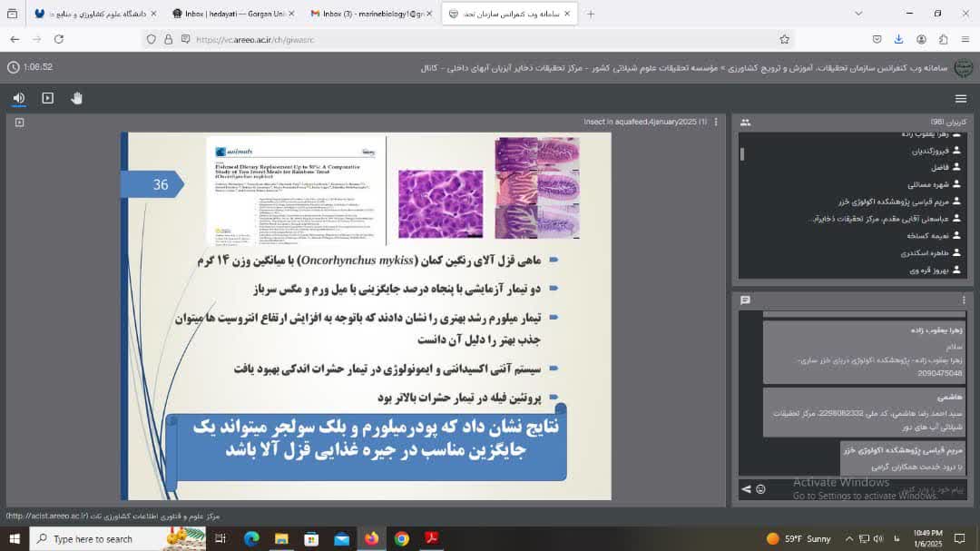Open share panel options three-dot menu
Screen dimensions: 980x551
pyautogui.click(x=716, y=122)
